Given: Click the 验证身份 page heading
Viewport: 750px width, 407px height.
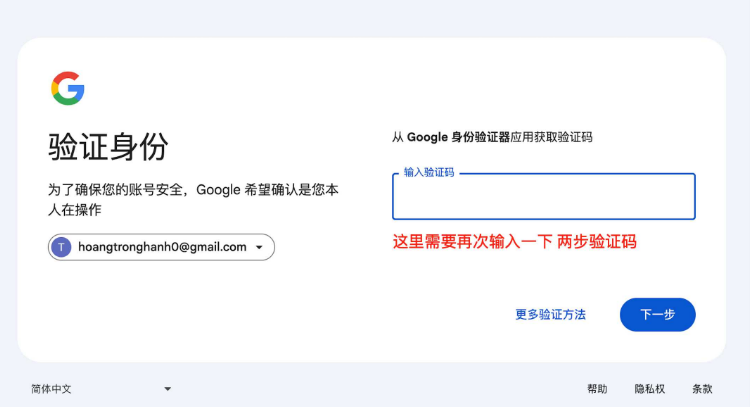Looking at the screenshot, I should click(x=108, y=147).
